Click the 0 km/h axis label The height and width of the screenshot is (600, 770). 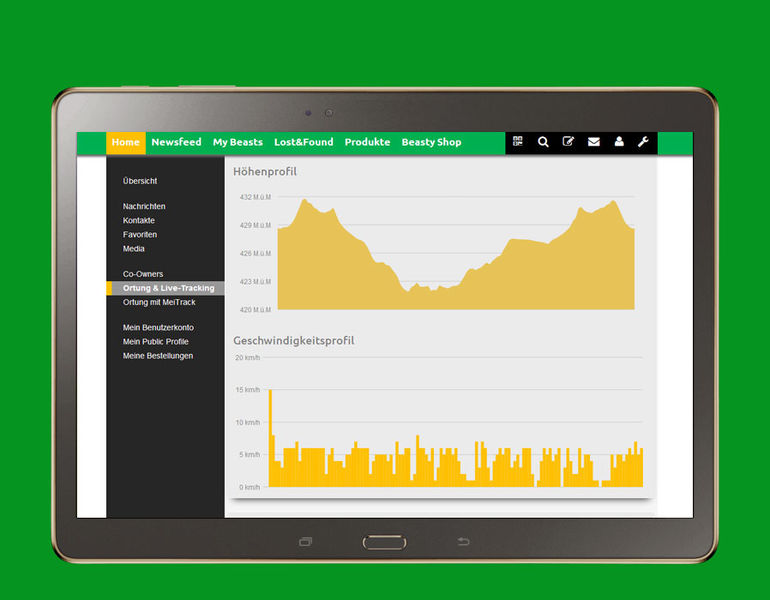pyautogui.click(x=249, y=487)
